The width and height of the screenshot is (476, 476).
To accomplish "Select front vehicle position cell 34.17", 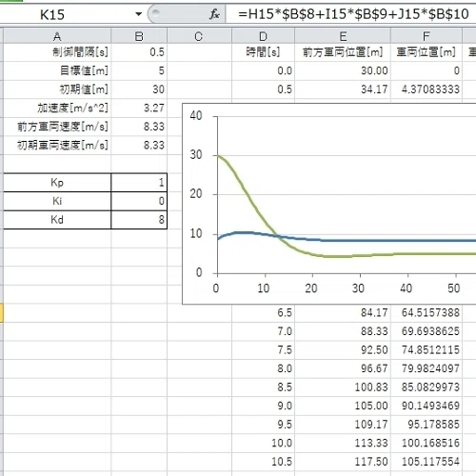I will coord(343,89).
